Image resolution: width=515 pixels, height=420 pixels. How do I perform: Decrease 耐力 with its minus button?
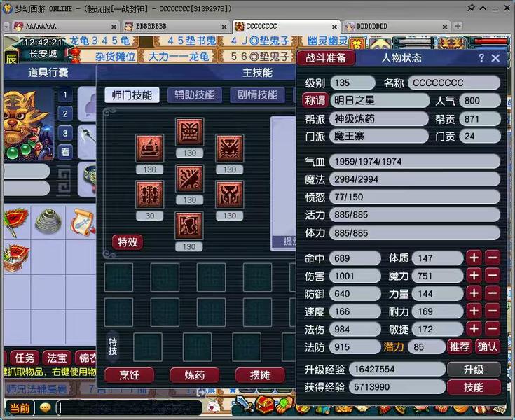493,311
